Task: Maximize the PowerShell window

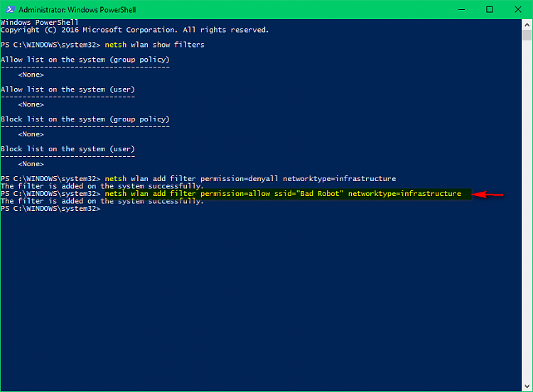Action: (x=490, y=10)
